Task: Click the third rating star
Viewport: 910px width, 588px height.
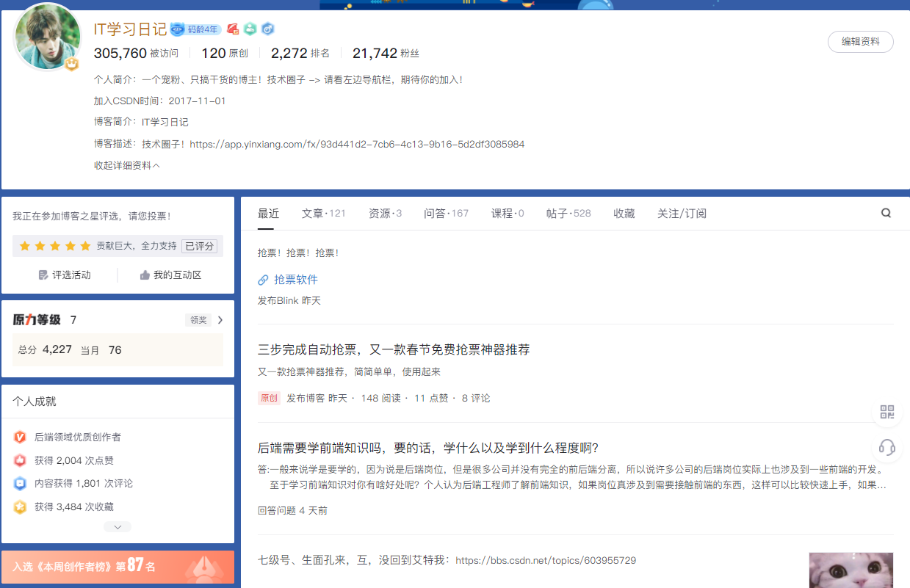Action: 55,246
